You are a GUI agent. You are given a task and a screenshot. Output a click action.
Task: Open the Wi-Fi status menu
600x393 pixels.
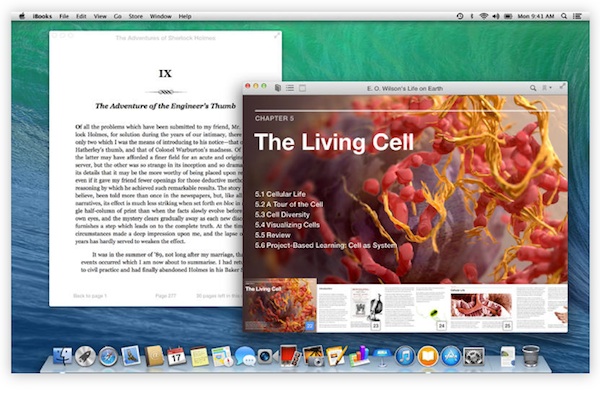coord(484,16)
